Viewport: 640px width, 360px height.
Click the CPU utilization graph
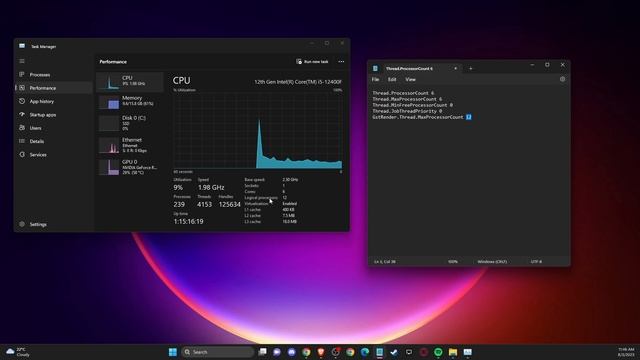[x=258, y=130]
